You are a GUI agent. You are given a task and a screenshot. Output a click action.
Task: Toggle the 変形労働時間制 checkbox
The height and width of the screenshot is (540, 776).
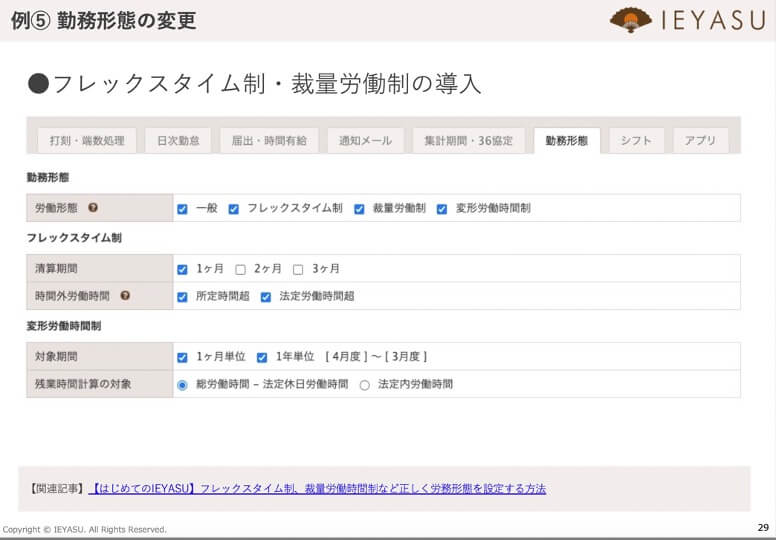[x=441, y=209]
